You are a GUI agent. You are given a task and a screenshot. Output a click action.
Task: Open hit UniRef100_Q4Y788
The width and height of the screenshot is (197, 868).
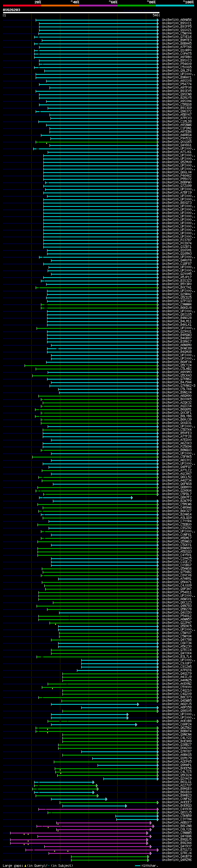(177, 640)
